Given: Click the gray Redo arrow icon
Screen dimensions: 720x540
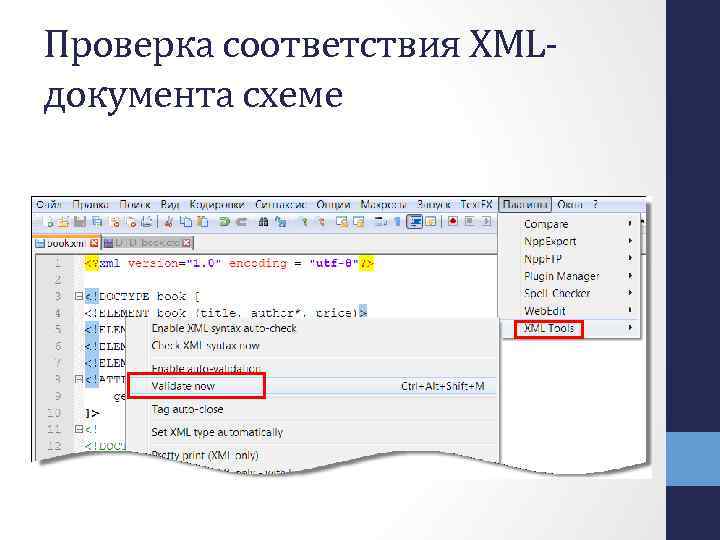Looking at the screenshot, I should tap(242, 222).
